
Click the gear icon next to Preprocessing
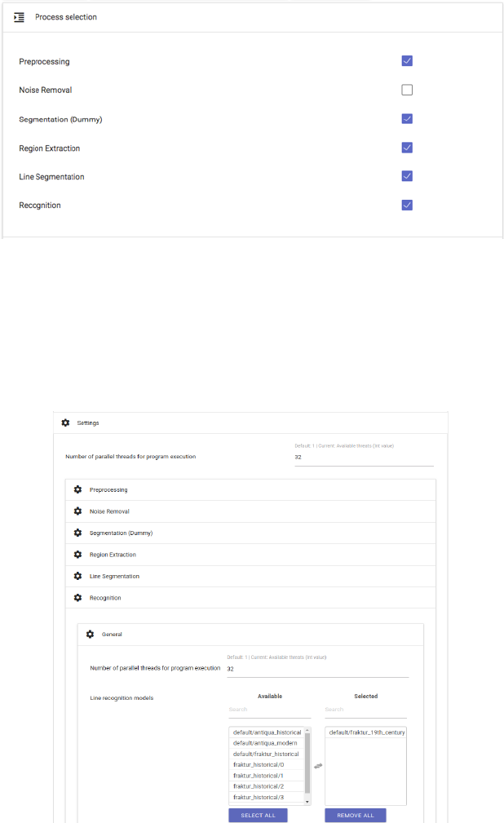[x=77, y=489]
